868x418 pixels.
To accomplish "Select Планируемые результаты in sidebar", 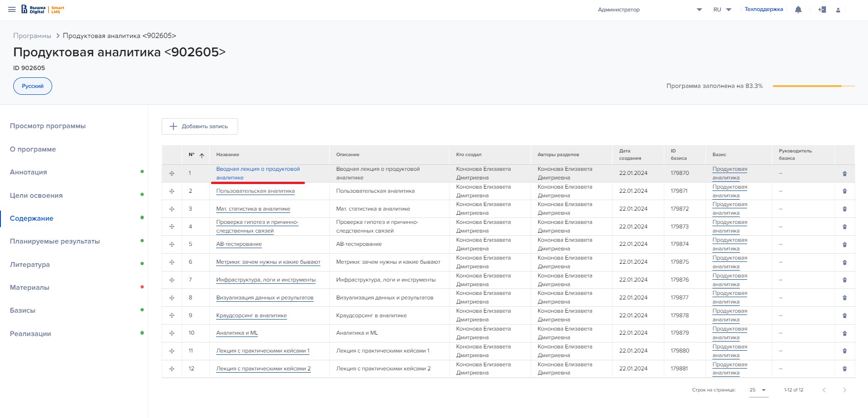I will pyautogui.click(x=55, y=241).
